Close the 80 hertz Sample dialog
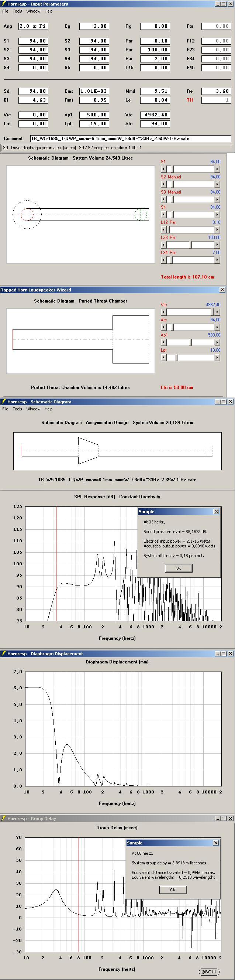 click(216, 843)
